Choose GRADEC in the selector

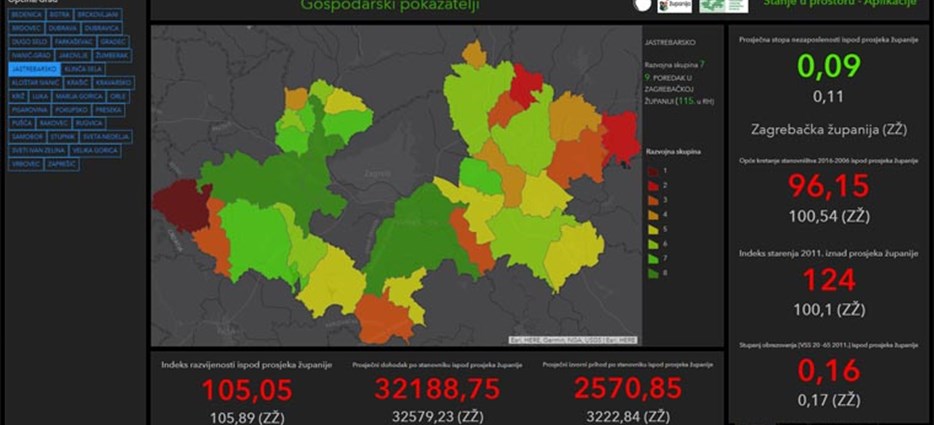(x=113, y=42)
